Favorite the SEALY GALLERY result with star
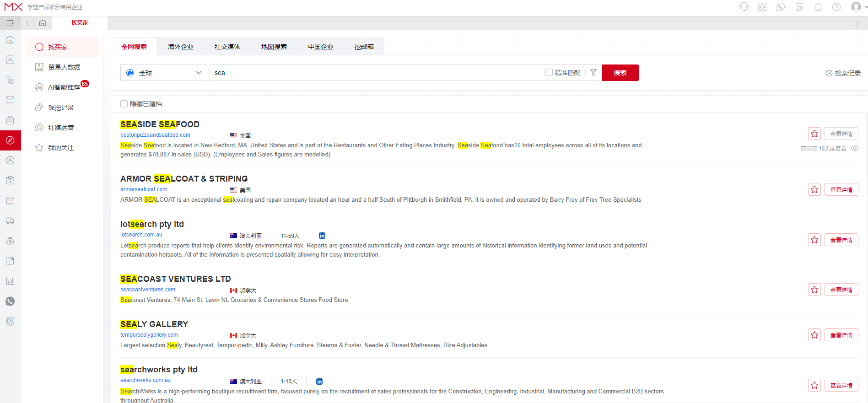Screen dimensions: 868x403 pyautogui.click(x=814, y=335)
